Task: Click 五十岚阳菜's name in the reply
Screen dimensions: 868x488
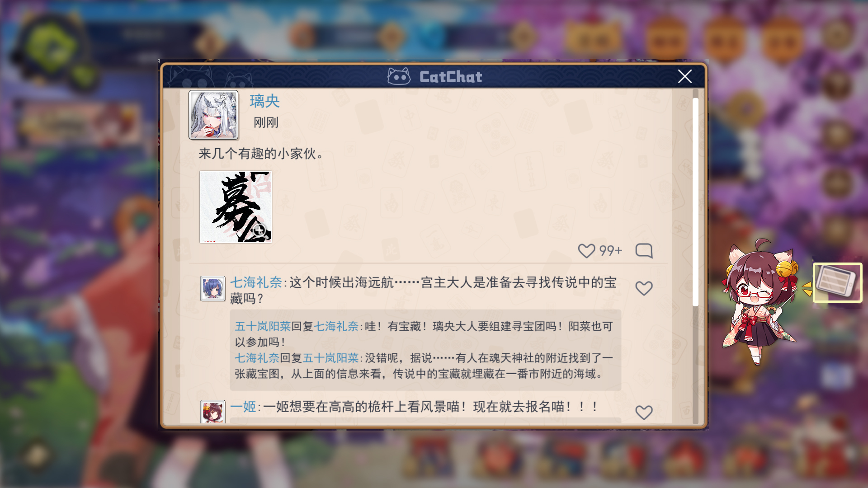Action: pyautogui.click(x=263, y=326)
